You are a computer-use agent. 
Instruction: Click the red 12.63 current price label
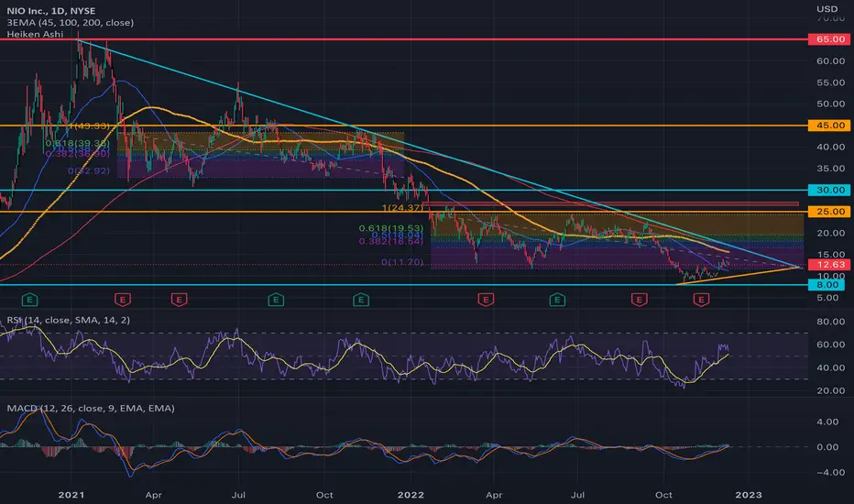pyautogui.click(x=829, y=265)
